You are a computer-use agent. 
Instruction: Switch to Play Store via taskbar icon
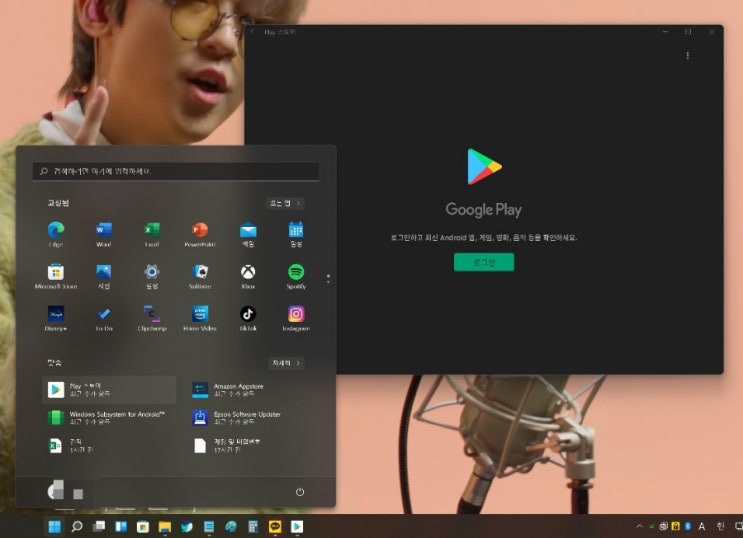pyautogui.click(x=297, y=527)
